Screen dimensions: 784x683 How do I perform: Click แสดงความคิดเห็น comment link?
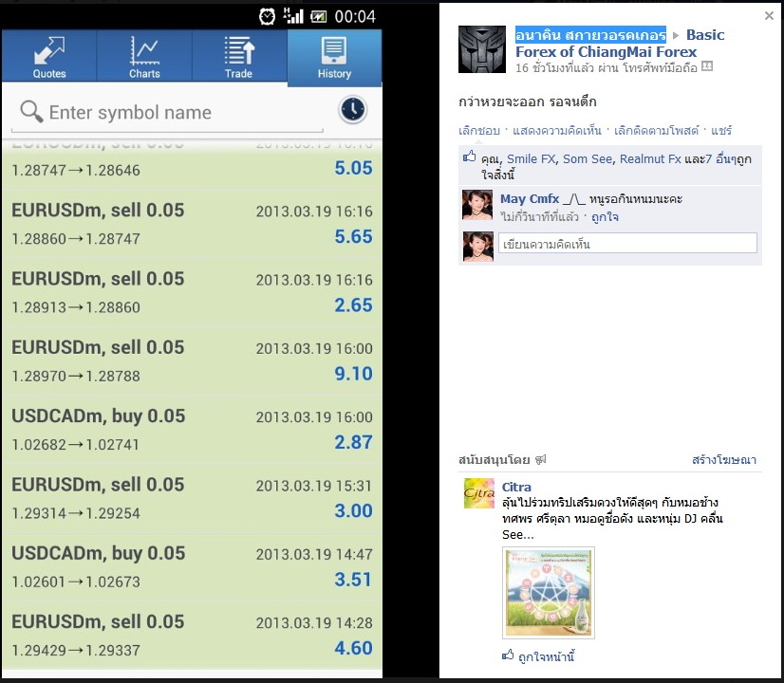(557, 131)
